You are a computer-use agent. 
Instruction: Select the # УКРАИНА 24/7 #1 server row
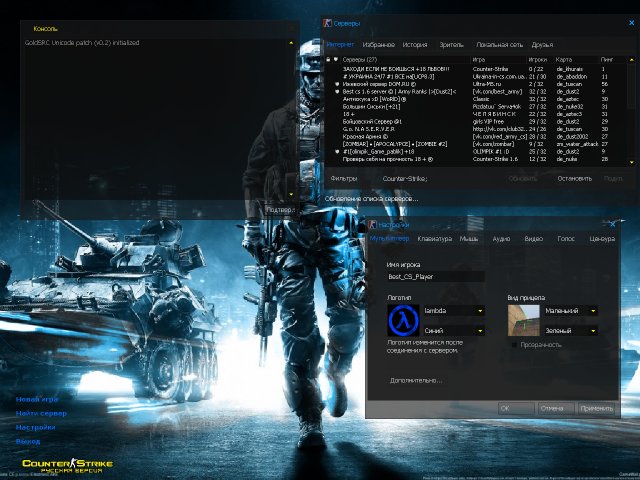tap(476, 77)
